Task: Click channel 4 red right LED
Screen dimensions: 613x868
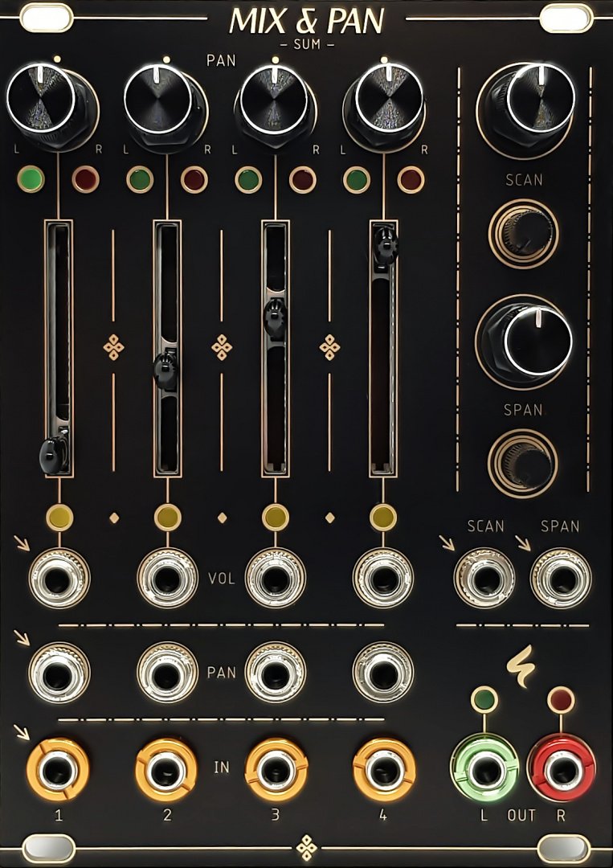Action: pos(411,179)
